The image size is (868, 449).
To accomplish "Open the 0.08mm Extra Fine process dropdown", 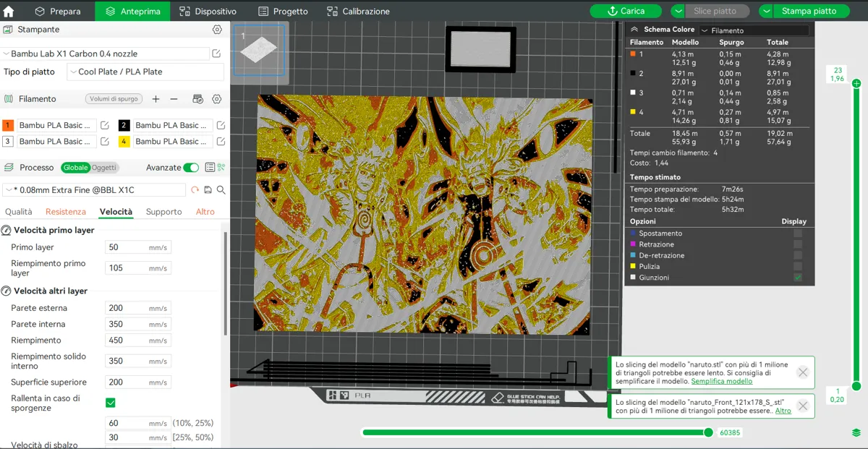I will (x=93, y=189).
